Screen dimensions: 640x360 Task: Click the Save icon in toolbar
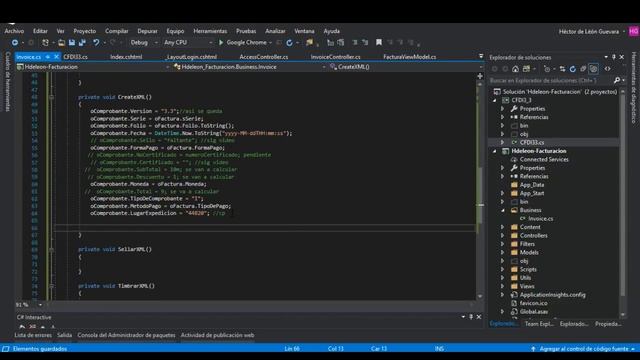coord(72,42)
